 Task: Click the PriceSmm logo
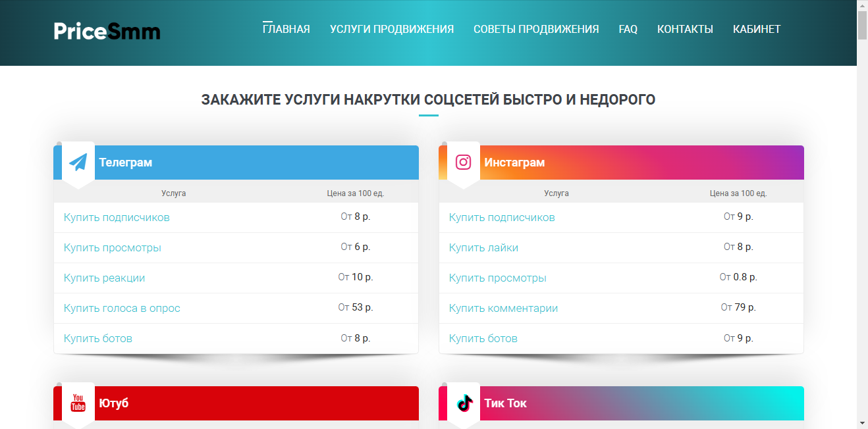pos(107,30)
